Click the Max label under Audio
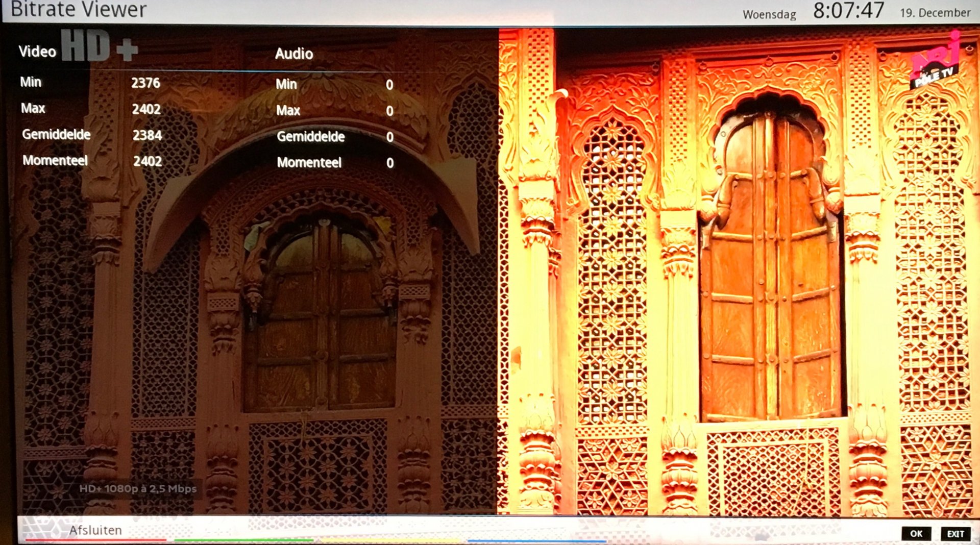This screenshot has height=545, width=980. 288,110
